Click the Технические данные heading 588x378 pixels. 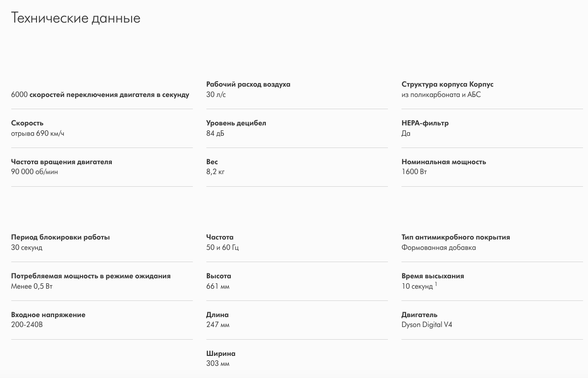pos(76,18)
